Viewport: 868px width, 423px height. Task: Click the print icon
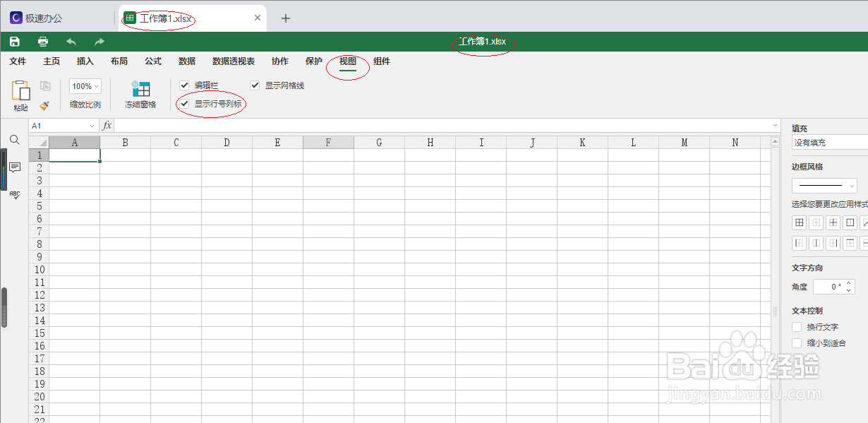pos(43,42)
